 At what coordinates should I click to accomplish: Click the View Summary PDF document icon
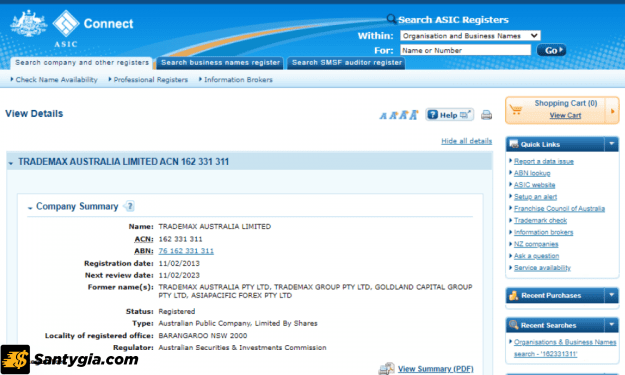pos(386,369)
